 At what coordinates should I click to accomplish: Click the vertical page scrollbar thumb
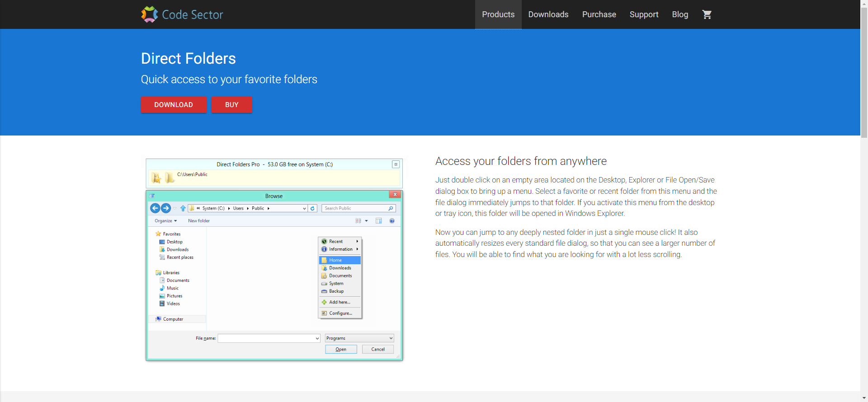click(864, 72)
